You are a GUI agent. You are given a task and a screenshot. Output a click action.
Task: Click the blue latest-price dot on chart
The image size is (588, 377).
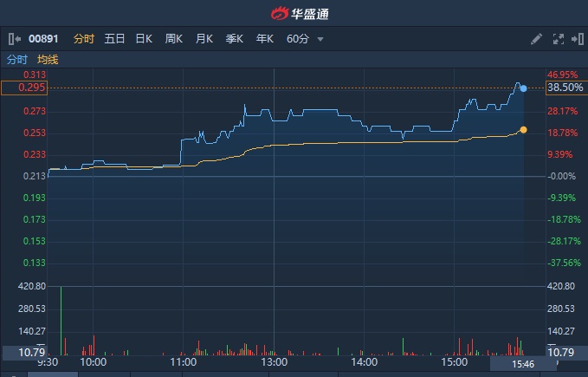point(524,88)
